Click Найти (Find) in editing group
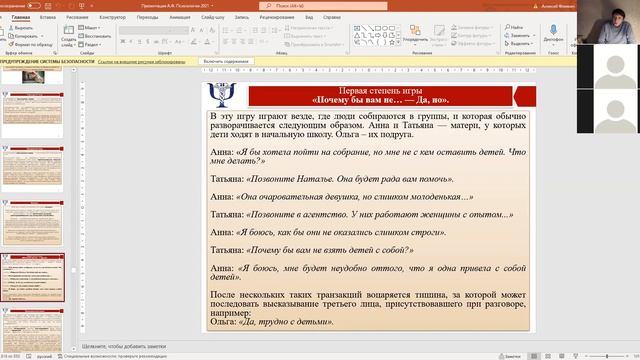640x360 pixels. (x=514, y=27)
